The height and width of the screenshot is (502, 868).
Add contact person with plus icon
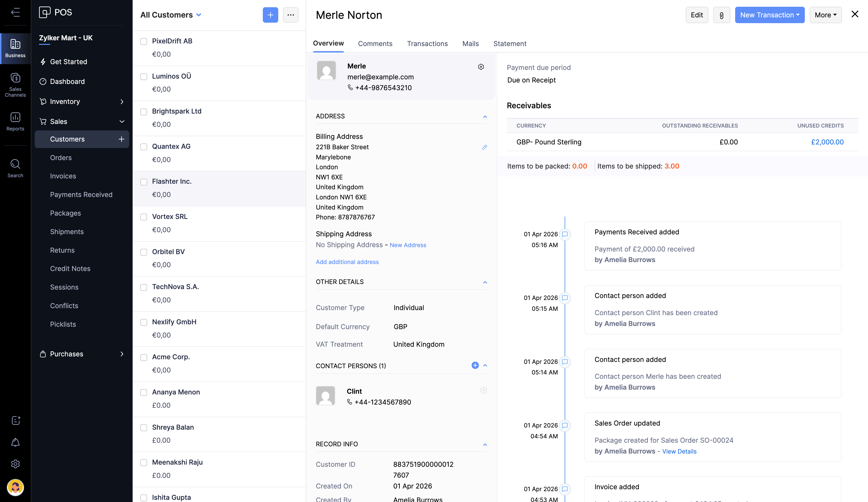(475, 366)
